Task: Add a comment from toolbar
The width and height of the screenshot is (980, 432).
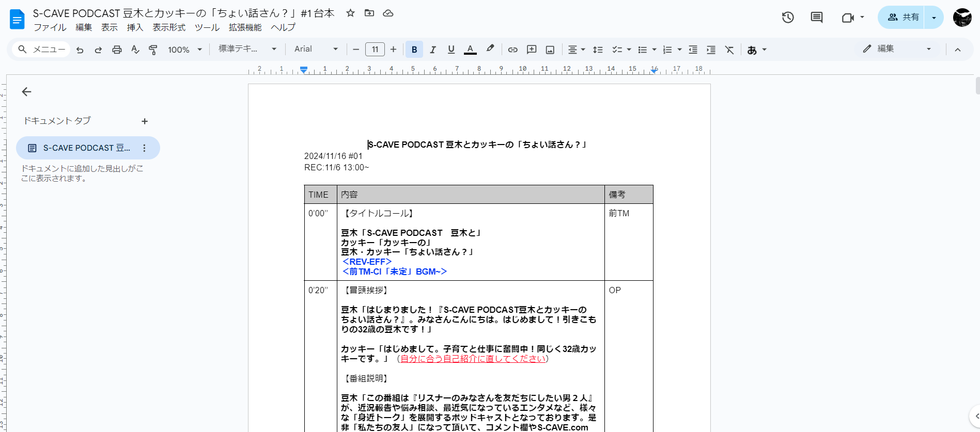Action: tap(531, 50)
